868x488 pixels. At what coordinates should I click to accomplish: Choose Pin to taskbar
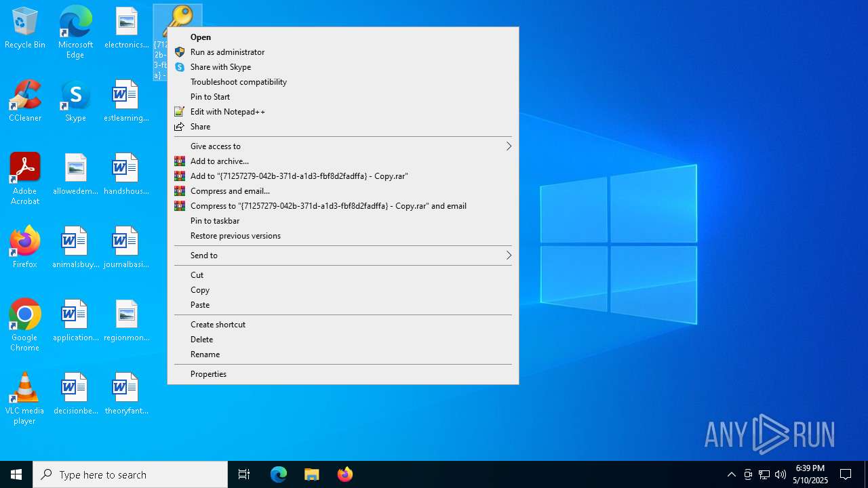point(343,221)
